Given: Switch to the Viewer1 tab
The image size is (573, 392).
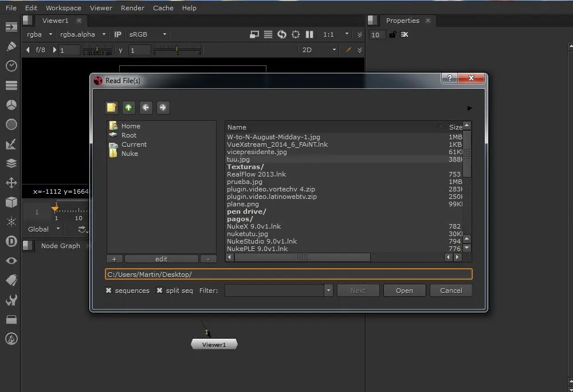Looking at the screenshot, I should click(x=55, y=21).
